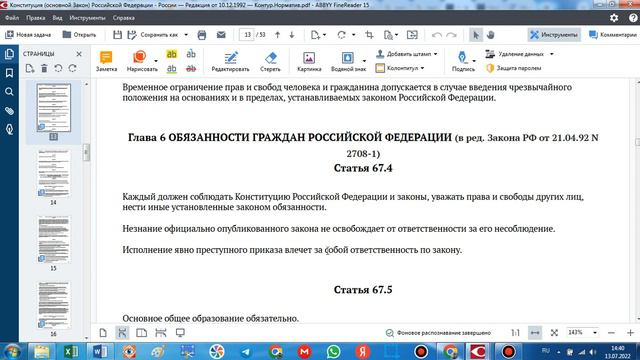Viewport: 640px width, 360px height.
Task: Close the Страницы panel
Action: click(x=79, y=54)
